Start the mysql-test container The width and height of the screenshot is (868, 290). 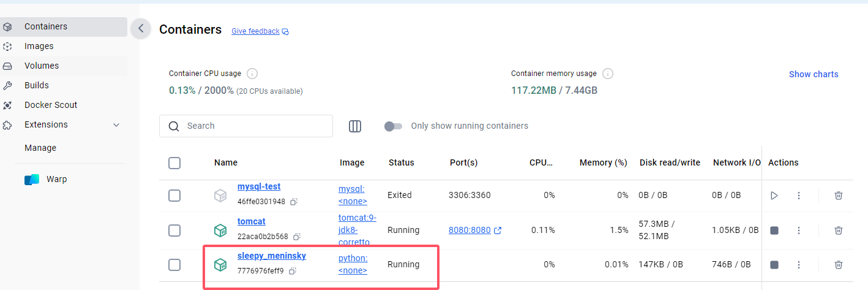click(774, 196)
